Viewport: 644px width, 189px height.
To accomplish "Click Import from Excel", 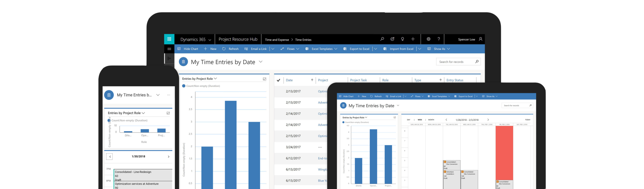I will click(398, 49).
